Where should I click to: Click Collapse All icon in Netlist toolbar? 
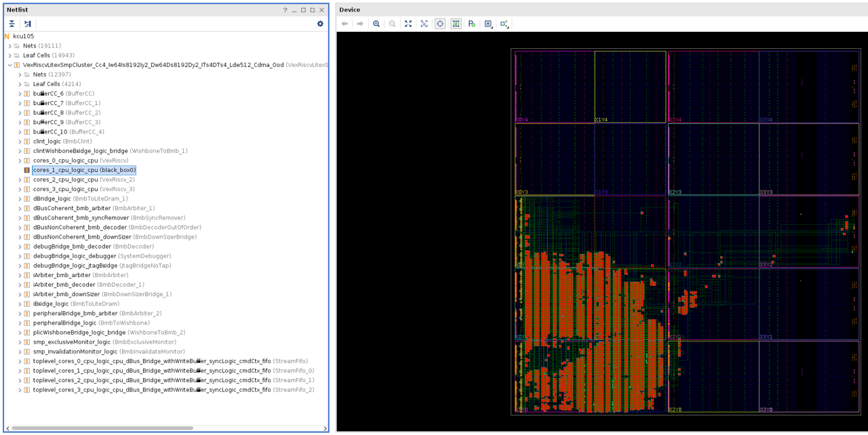12,24
